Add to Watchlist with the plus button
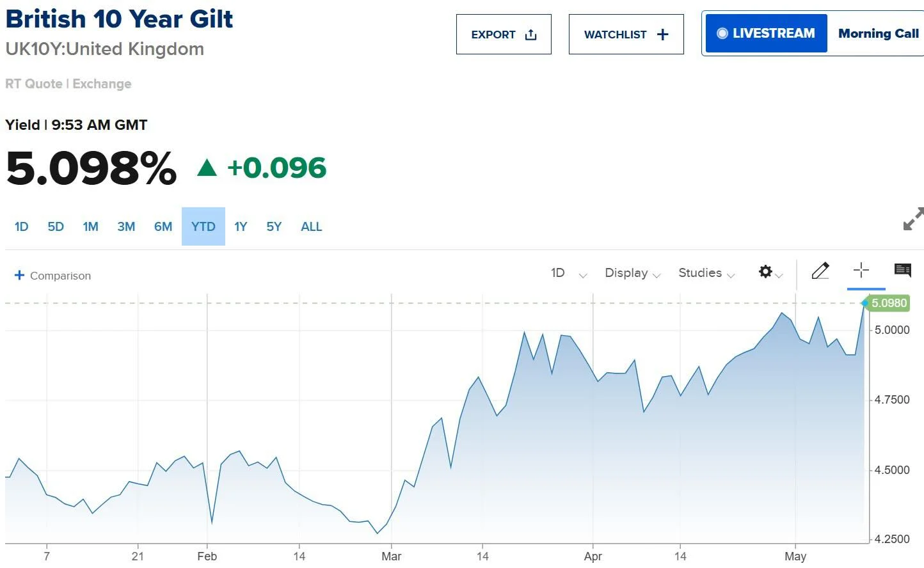 [x=626, y=35]
